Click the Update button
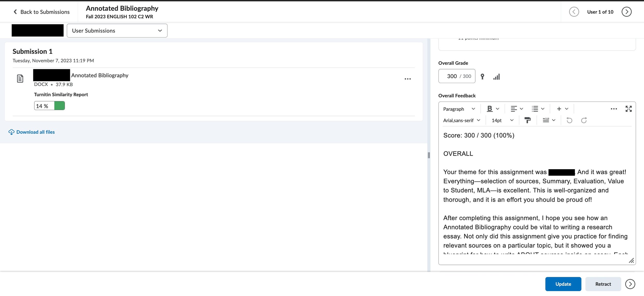This screenshot has width=644, height=296. (563, 284)
